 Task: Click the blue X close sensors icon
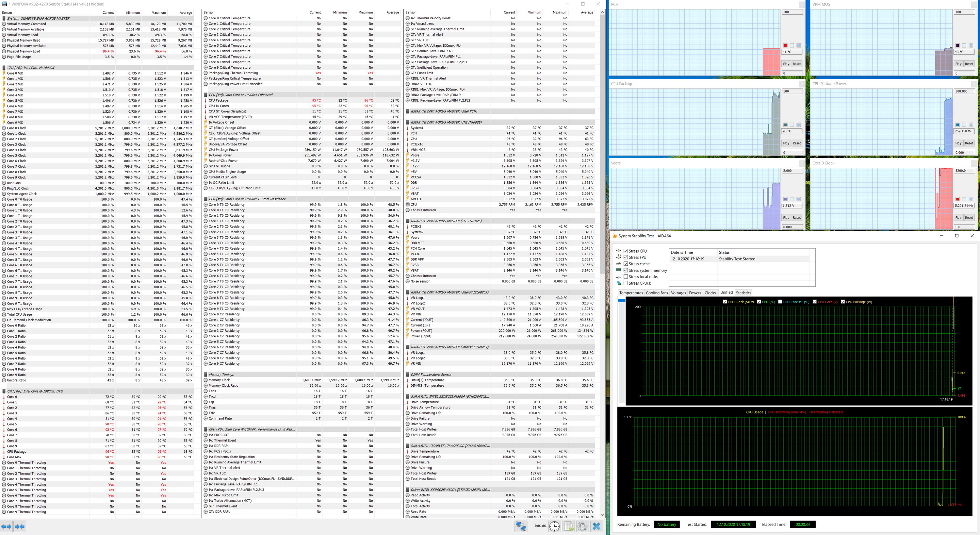click(x=596, y=526)
